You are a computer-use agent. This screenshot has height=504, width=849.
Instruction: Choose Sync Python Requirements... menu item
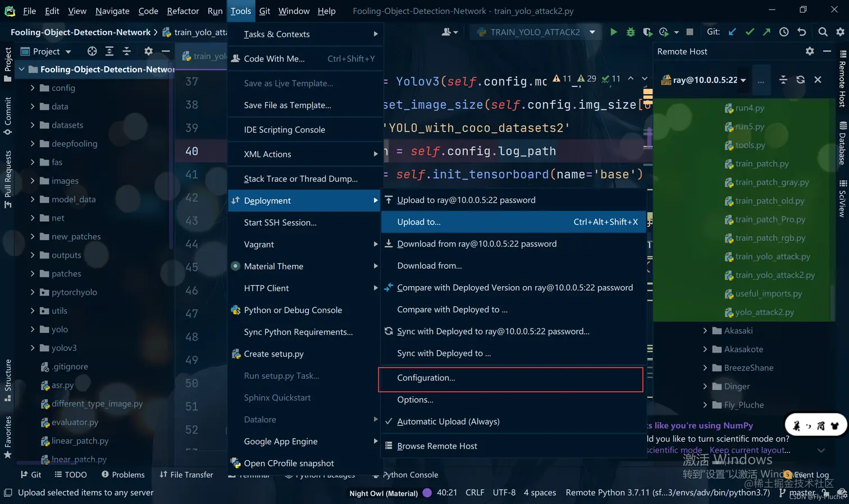(x=305, y=332)
